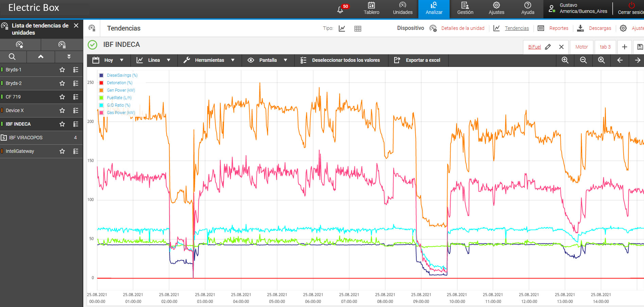Click the zoom in magnifier icon
This screenshot has width=644, height=307.
pyautogui.click(x=565, y=60)
